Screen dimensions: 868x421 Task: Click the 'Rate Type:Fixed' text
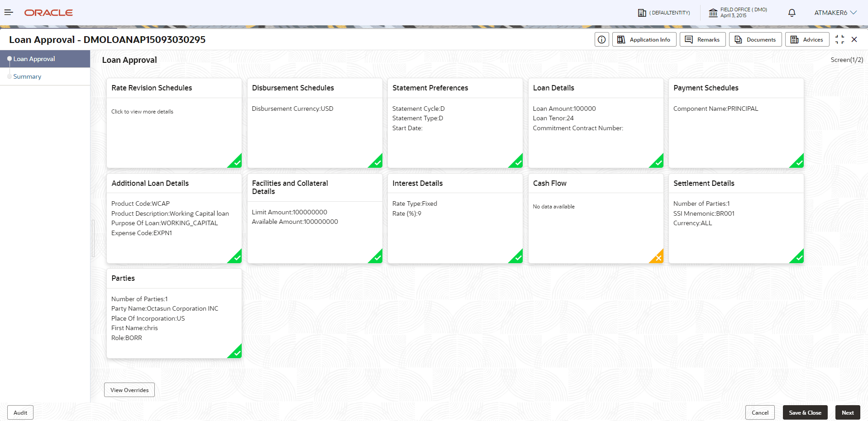(x=415, y=203)
